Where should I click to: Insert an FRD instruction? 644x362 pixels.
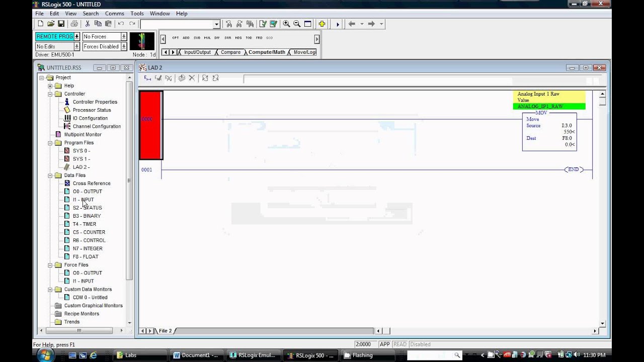[259, 38]
